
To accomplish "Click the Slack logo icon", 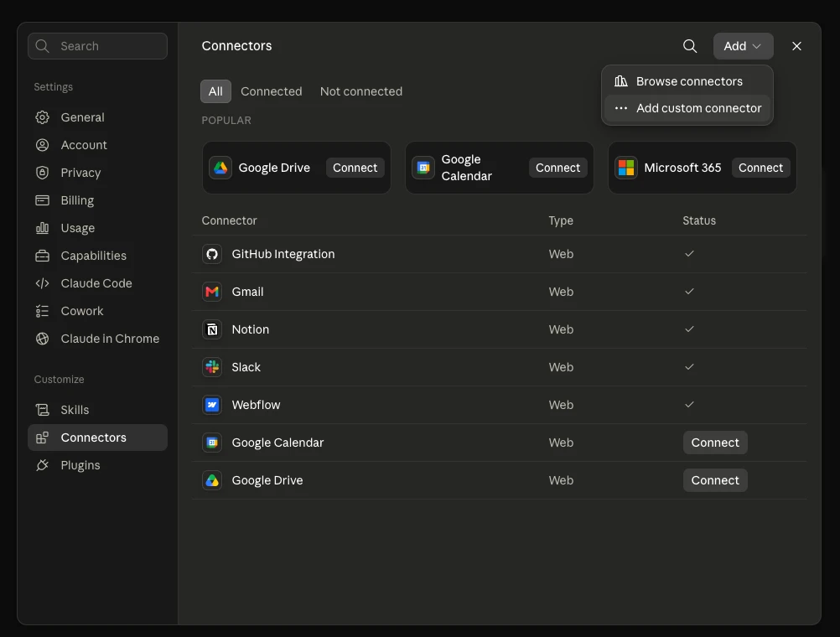I will (x=212, y=367).
